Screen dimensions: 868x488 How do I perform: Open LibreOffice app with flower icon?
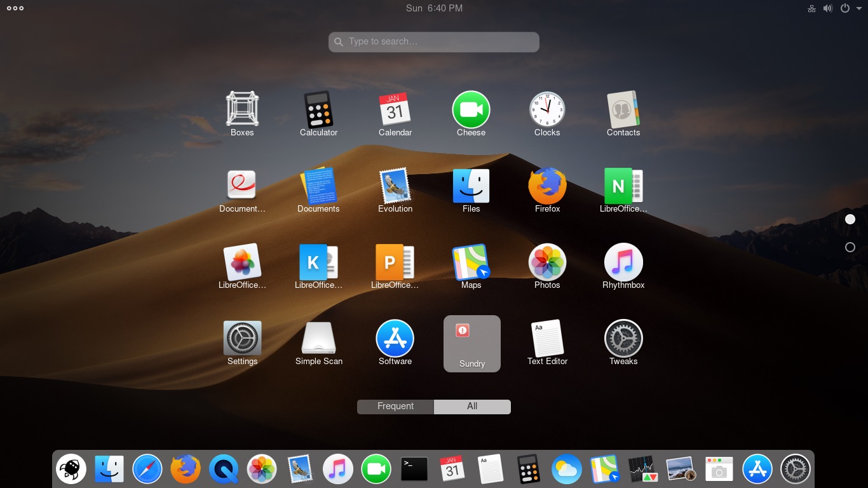click(242, 267)
